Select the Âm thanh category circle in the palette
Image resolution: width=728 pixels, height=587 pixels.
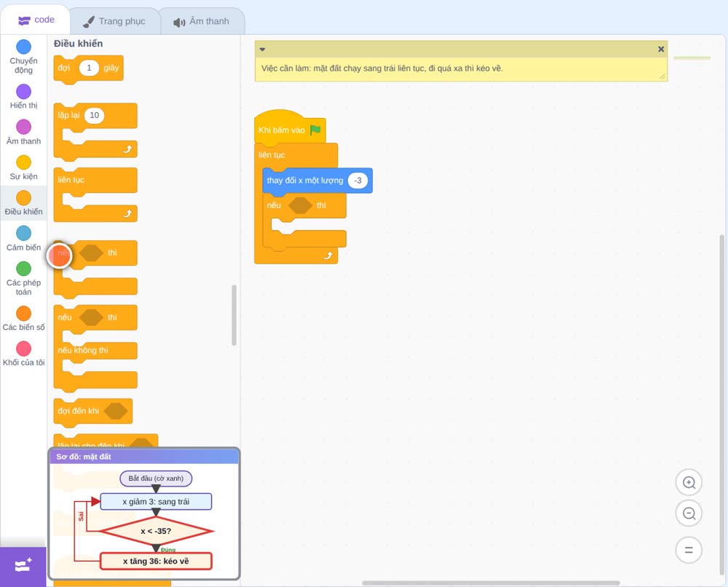(x=24, y=127)
